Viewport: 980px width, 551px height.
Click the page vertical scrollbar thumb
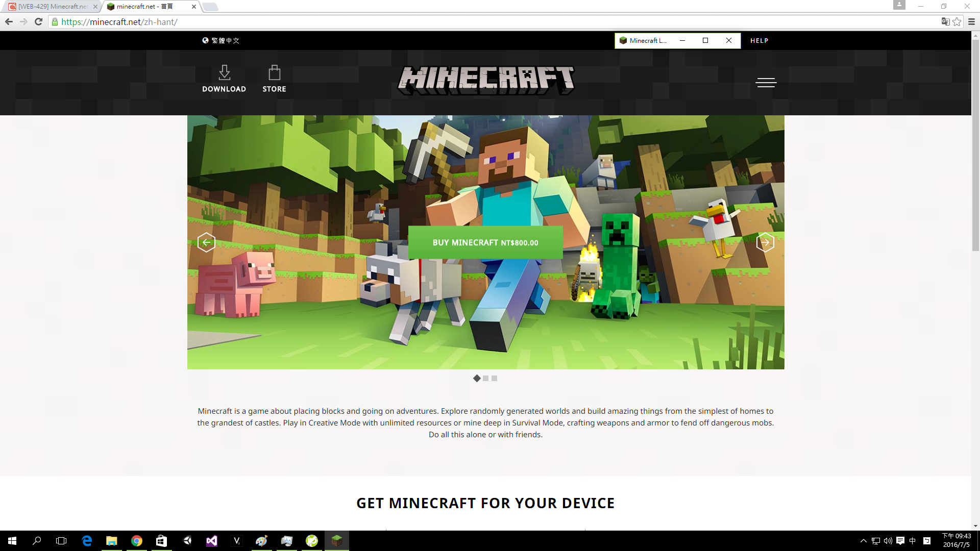pyautogui.click(x=975, y=145)
